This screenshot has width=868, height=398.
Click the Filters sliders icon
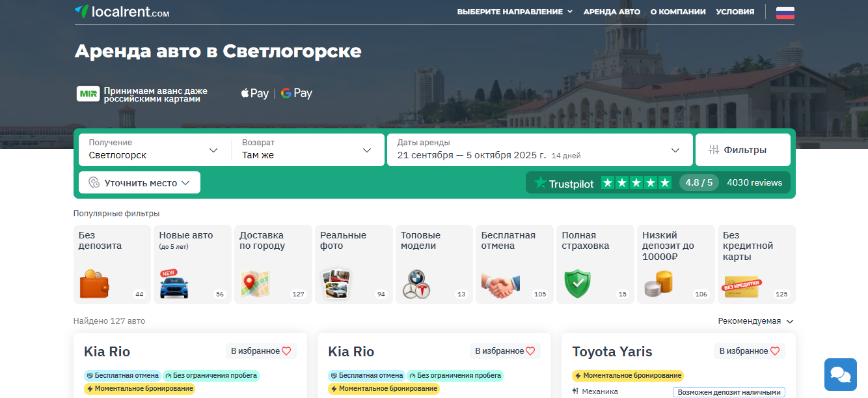(x=714, y=150)
